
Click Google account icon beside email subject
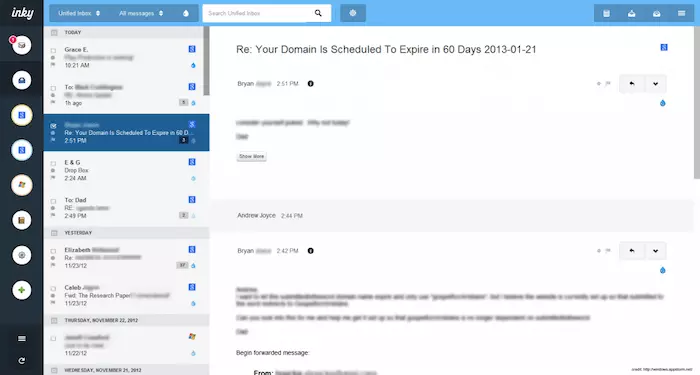coord(664,47)
